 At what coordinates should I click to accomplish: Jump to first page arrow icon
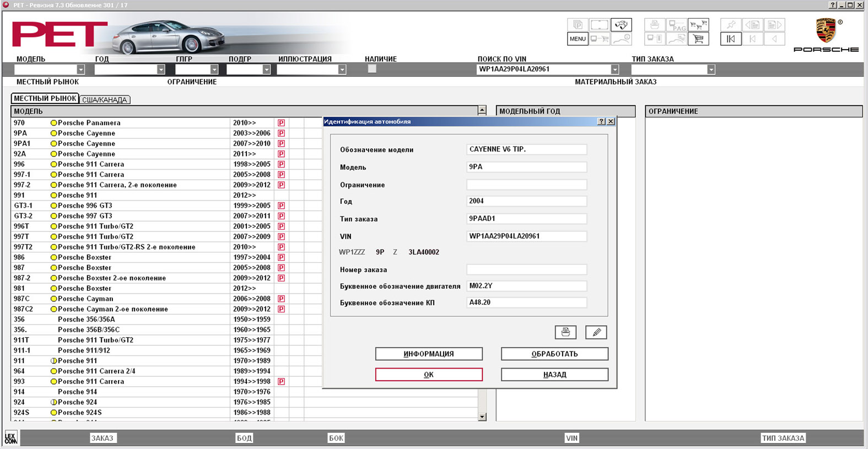pyautogui.click(x=731, y=39)
